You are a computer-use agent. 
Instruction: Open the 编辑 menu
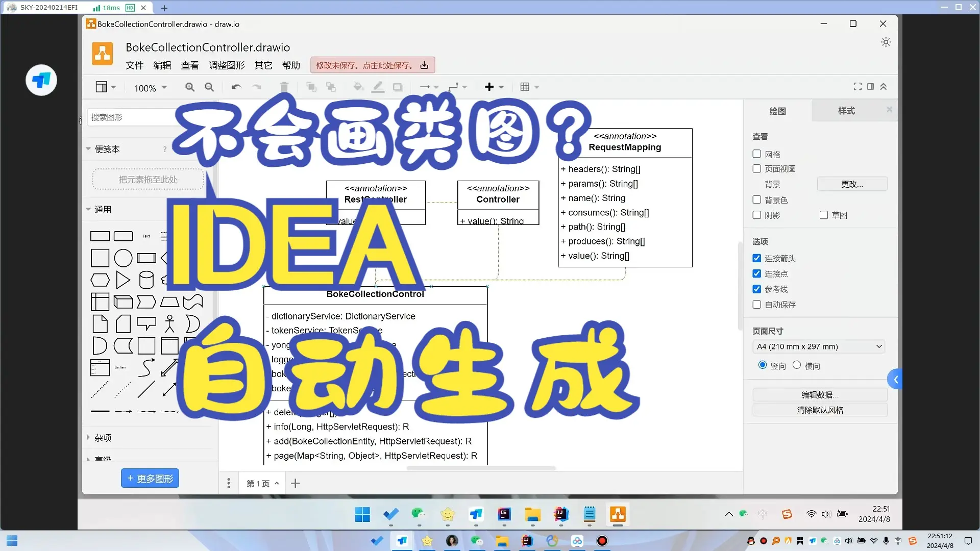pyautogui.click(x=162, y=65)
